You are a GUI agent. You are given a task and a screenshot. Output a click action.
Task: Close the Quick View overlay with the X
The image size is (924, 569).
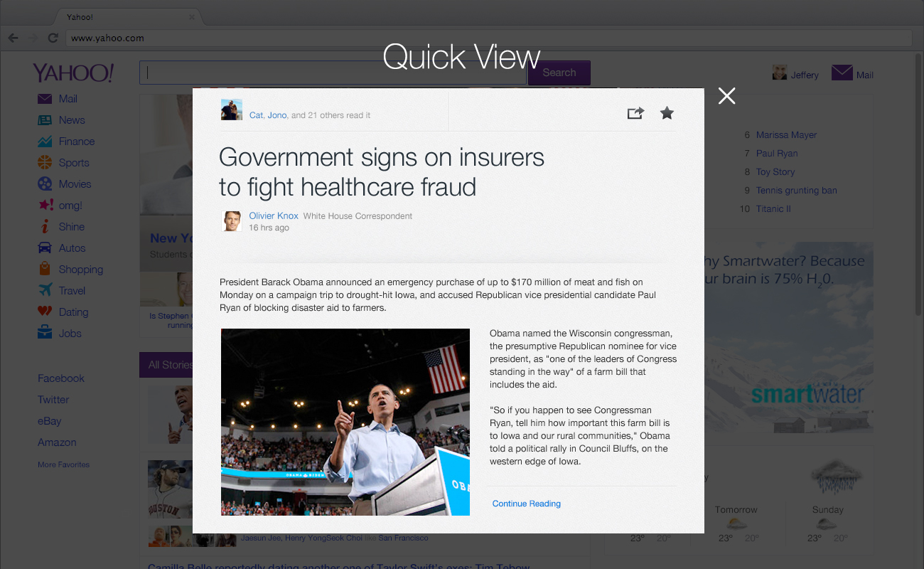[726, 96]
